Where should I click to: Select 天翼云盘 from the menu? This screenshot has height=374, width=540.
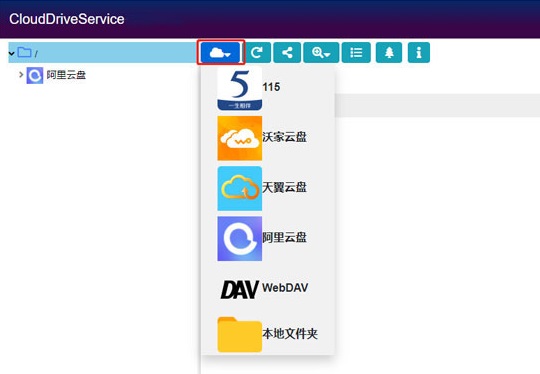tap(267, 188)
